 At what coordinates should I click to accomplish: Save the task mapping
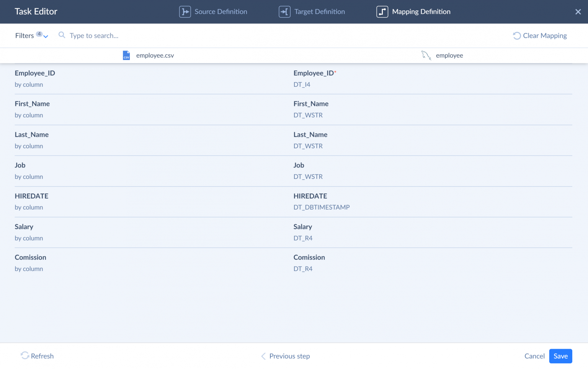(560, 356)
